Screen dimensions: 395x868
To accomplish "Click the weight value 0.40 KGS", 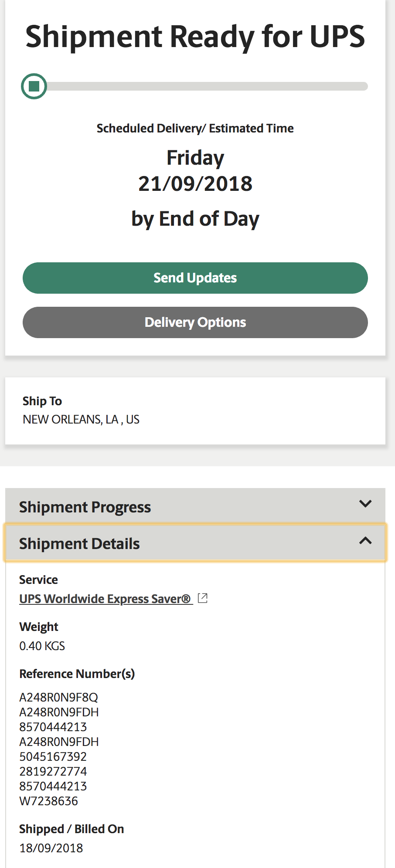I will [x=42, y=646].
